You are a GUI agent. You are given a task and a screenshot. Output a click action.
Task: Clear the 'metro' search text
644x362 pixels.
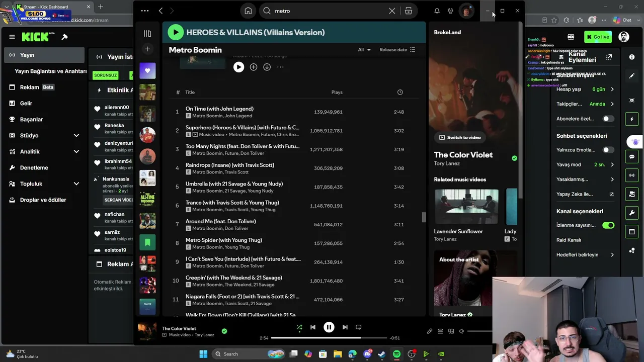pos(392,11)
